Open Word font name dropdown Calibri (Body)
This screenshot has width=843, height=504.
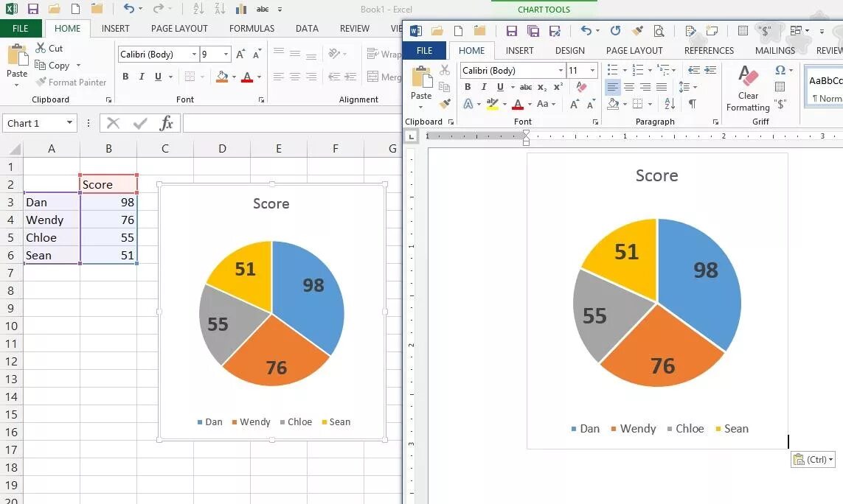[561, 71]
